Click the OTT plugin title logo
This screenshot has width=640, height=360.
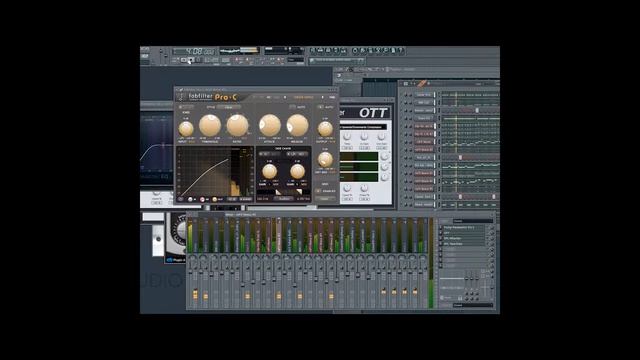[x=373, y=113]
